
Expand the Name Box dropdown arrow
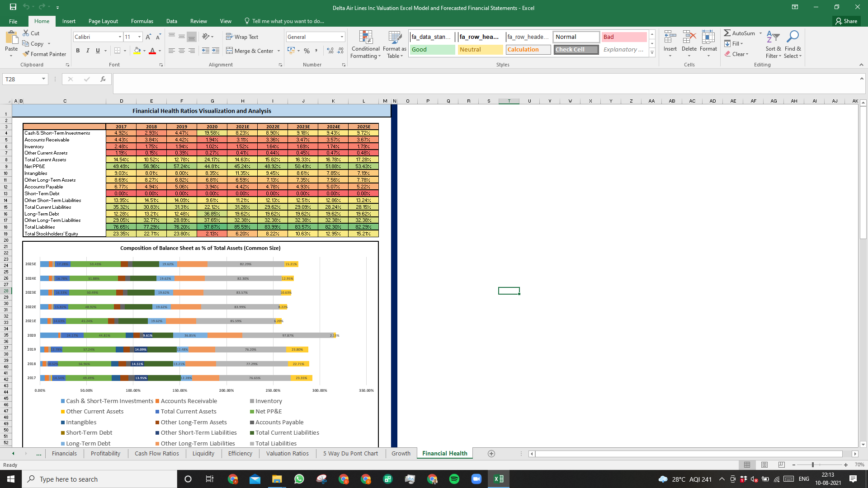pyautogui.click(x=43, y=79)
